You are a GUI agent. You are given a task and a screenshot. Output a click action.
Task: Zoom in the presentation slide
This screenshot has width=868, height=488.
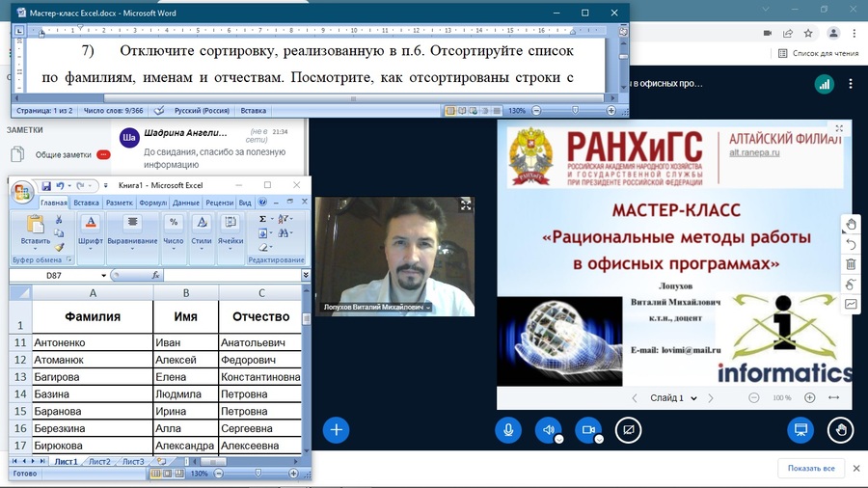click(x=809, y=397)
